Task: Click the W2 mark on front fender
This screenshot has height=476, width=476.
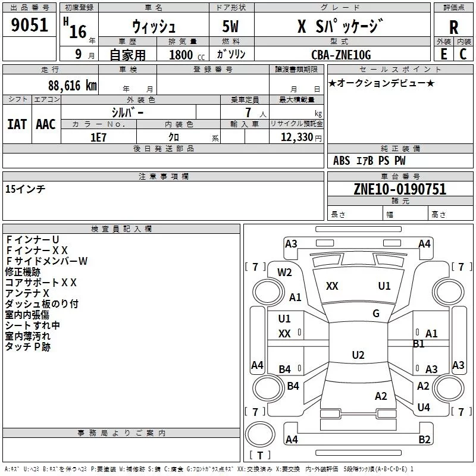Action: click(284, 273)
